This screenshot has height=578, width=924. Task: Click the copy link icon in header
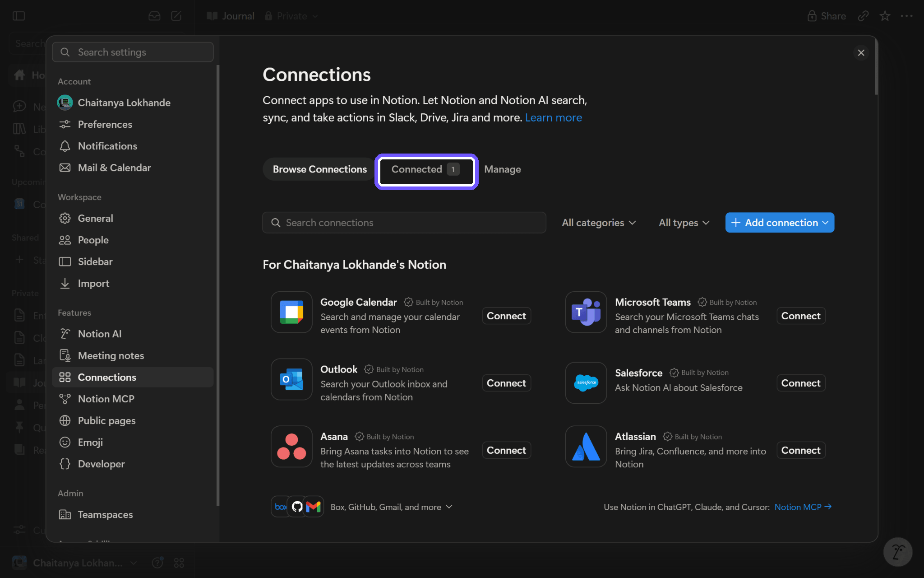pyautogui.click(x=863, y=16)
